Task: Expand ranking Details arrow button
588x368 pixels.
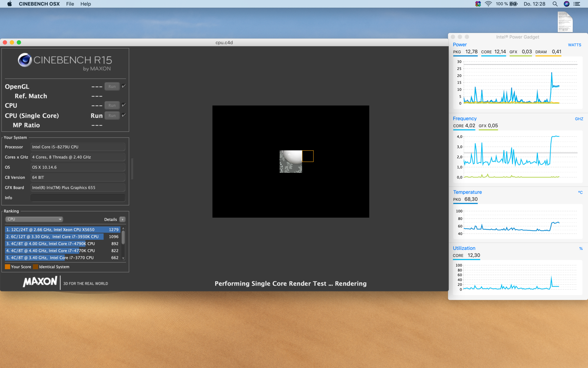Action: [123, 219]
